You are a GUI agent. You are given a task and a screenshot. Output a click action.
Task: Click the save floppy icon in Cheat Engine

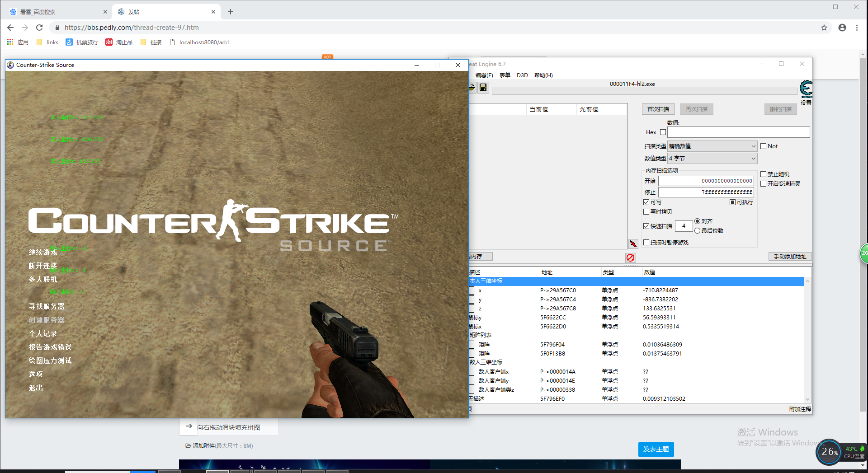(483, 87)
